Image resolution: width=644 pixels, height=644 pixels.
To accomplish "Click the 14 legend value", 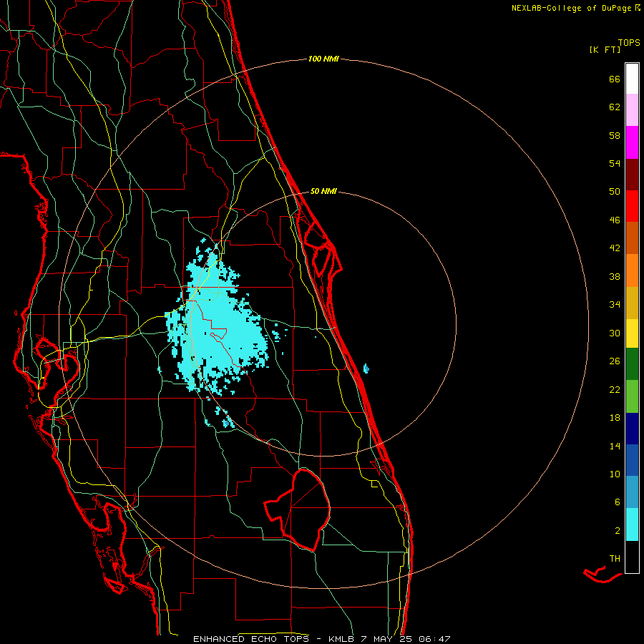I will point(615,446).
